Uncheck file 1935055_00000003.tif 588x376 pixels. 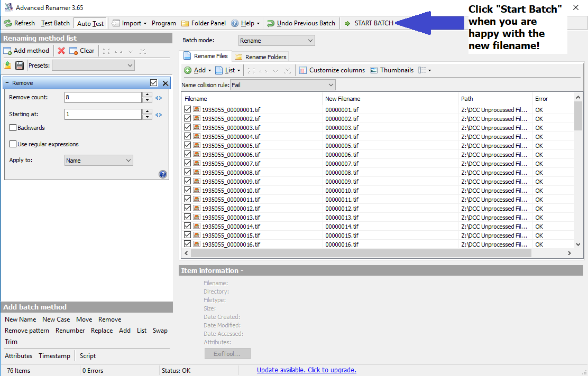[x=187, y=127]
